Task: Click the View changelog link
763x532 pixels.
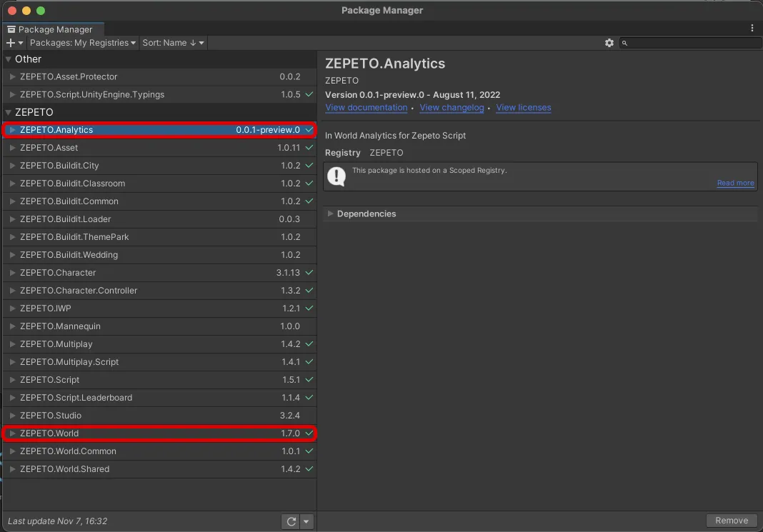Action: [x=452, y=107]
